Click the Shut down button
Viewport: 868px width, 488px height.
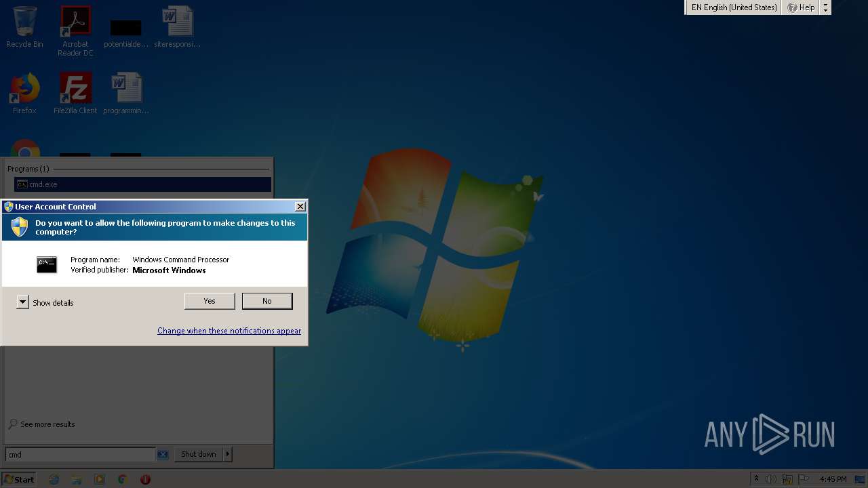pyautogui.click(x=199, y=454)
